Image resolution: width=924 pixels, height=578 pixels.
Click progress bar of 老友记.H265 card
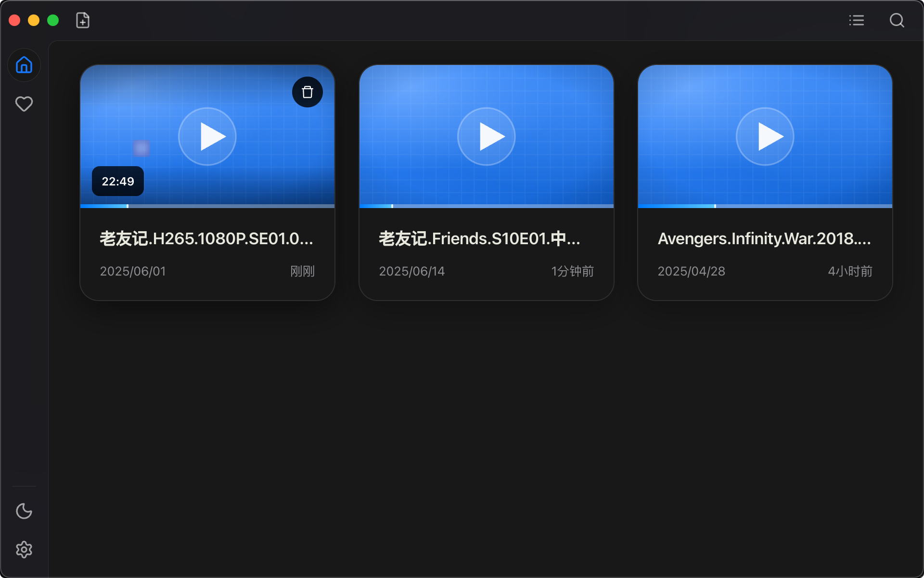[x=207, y=206]
